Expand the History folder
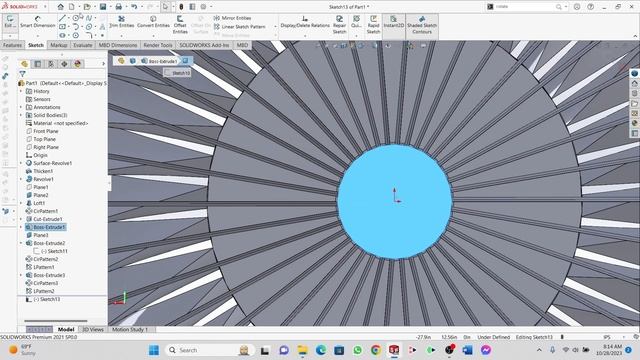The height and width of the screenshot is (360, 640). (21, 91)
